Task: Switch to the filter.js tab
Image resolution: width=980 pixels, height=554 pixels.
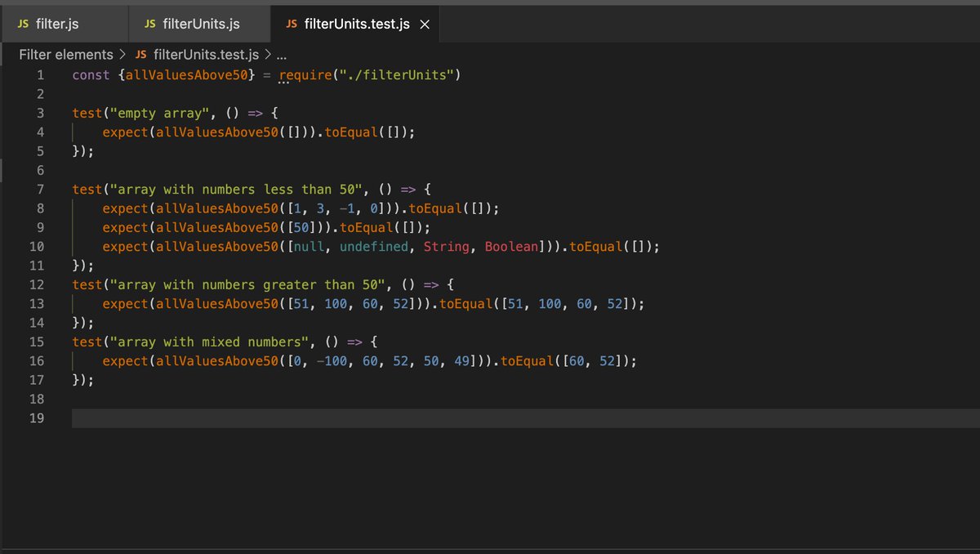Action: tap(64, 24)
